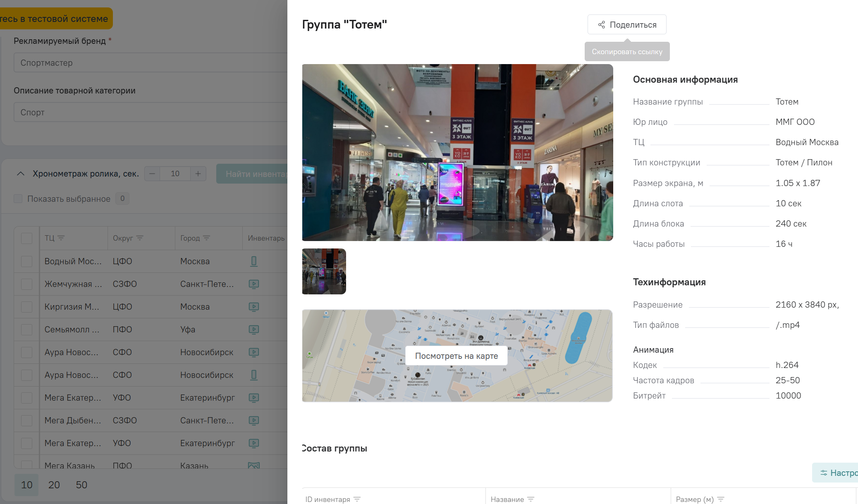This screenshot has width=858, height=504.
Task: Click the Рекламируемый бренд input field
Action: pyautogui.click(x=151, y=63)
